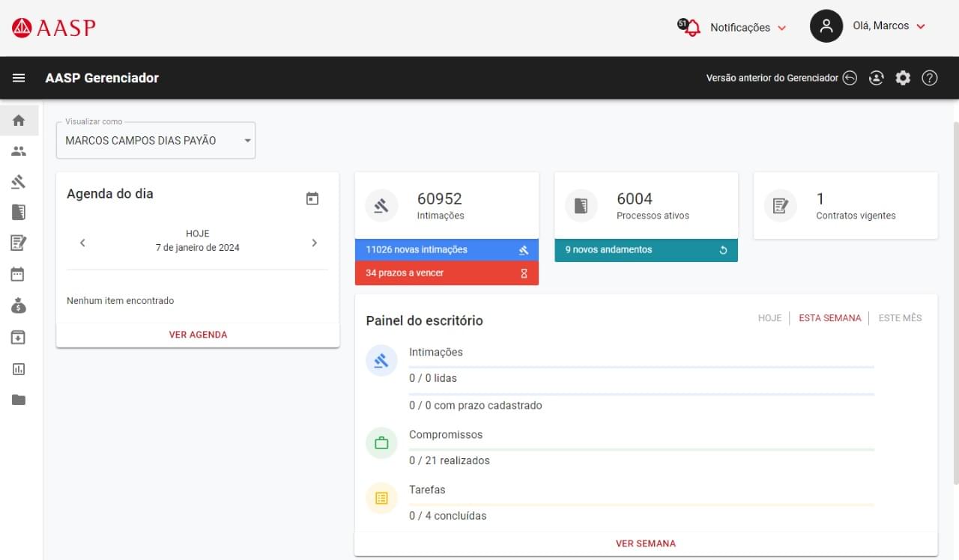Screen dimensions: 959x560
Task: Open 11026 novas intimações bar
Action: click(447, 250)
